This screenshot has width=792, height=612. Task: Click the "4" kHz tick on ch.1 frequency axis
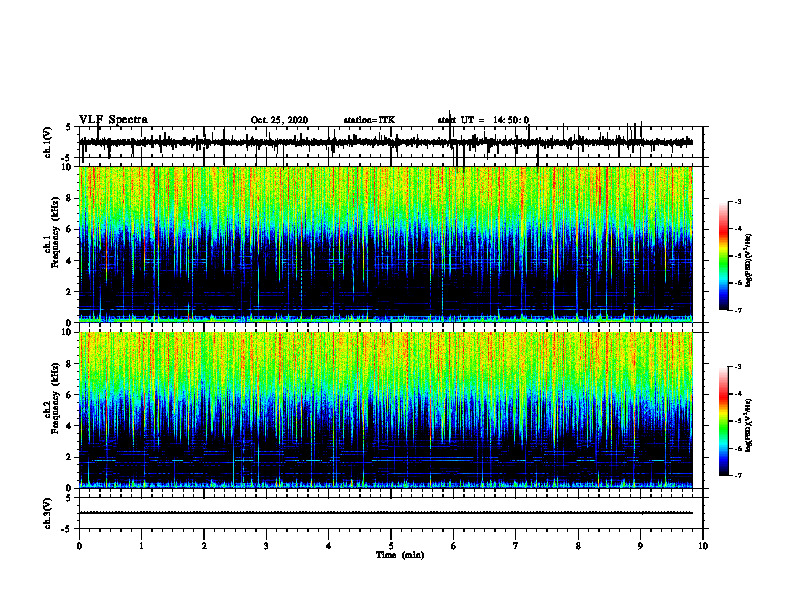(70, 261)
